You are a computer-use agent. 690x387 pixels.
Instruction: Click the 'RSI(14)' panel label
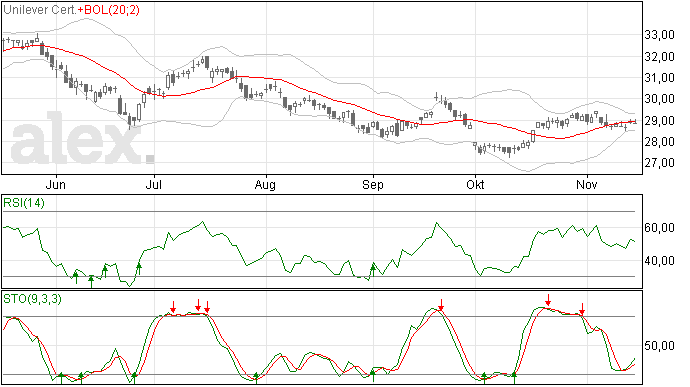tap(24, 203)
